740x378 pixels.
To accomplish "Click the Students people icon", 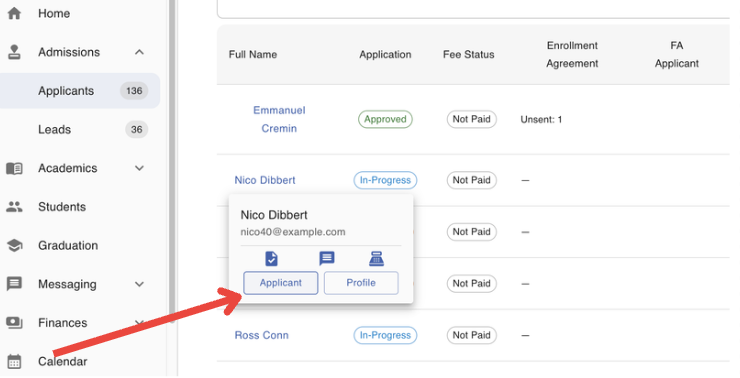I will (15, 207).
